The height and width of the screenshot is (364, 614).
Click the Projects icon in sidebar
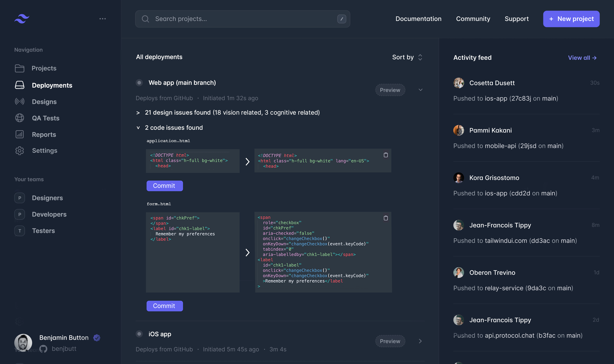tap(19, 68)
